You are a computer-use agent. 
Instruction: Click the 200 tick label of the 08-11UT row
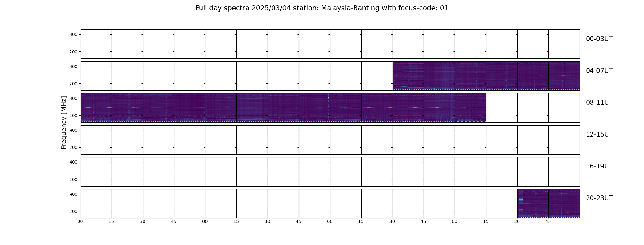point(73,115)
